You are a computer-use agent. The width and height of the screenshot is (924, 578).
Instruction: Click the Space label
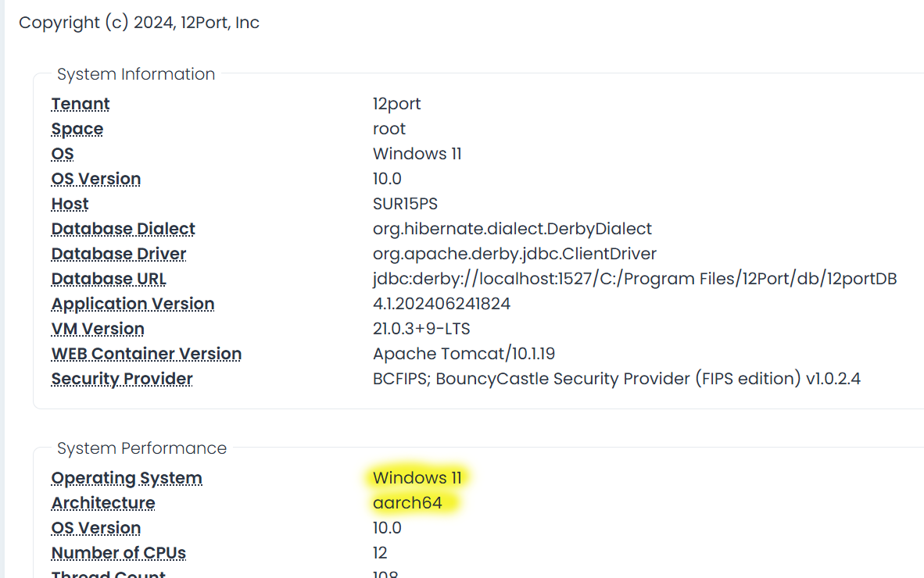click(77, 129)
